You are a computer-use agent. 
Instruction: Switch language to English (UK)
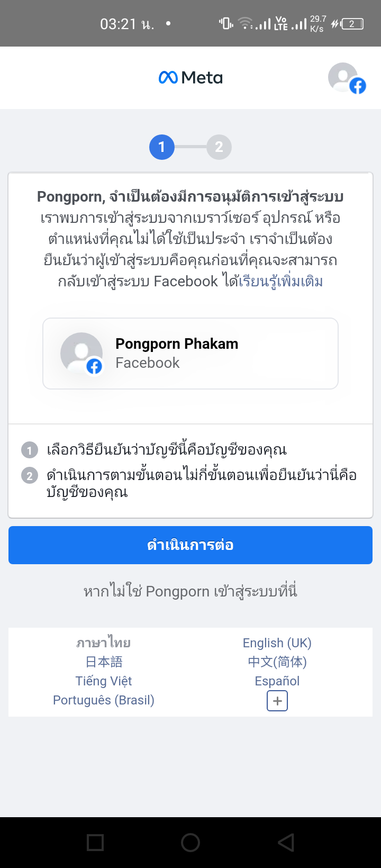277,643
